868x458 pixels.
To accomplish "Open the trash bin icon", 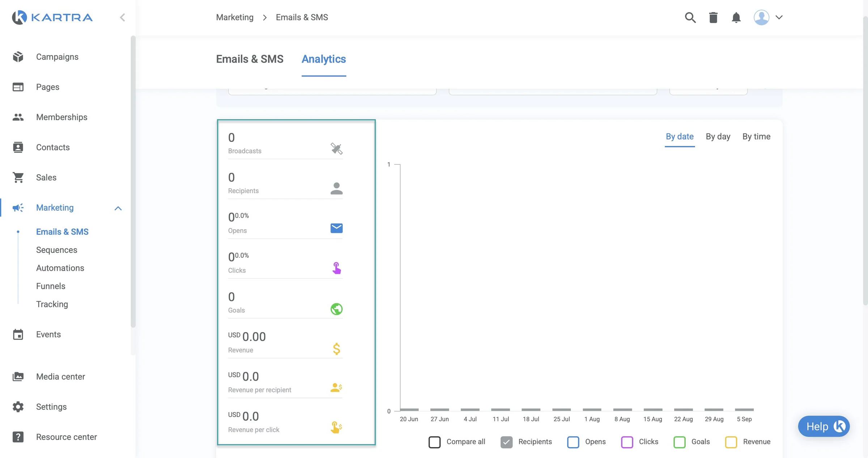I will [x=713, y=17].
